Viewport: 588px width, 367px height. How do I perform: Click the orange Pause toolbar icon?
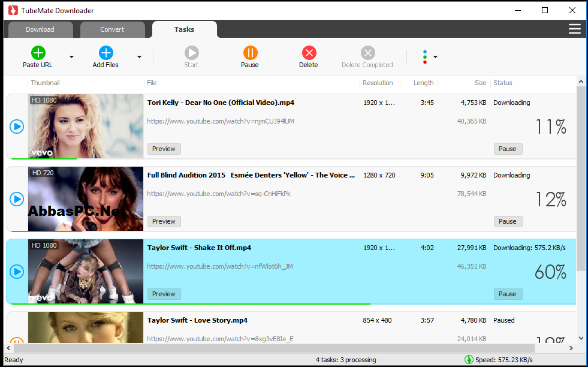coord(250,53)
